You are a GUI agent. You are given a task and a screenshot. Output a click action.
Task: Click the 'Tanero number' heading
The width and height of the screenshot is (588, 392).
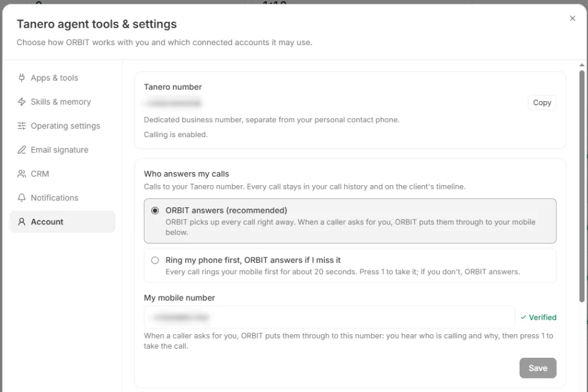[x=173, y=87]
